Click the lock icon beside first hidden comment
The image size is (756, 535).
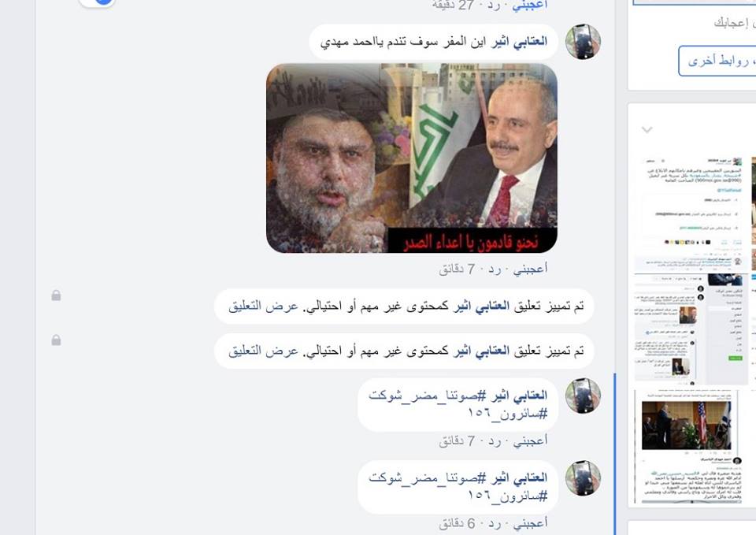coord(57,295)
